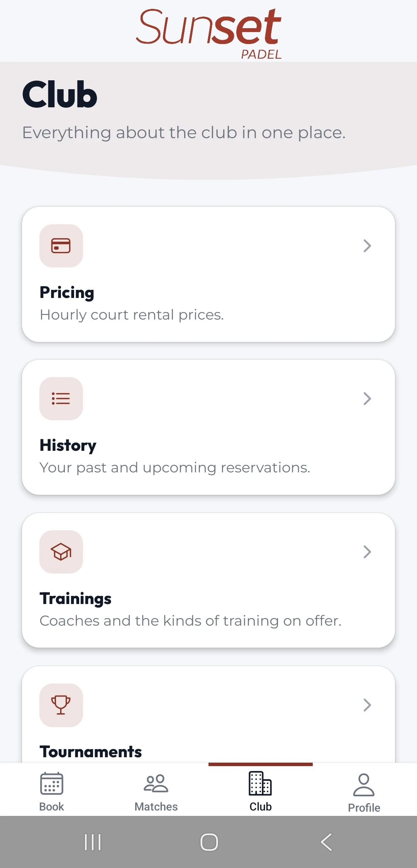Tap the Android home navigation button
The width and height of the screenshot is (417, 868).
coord(209,842)
